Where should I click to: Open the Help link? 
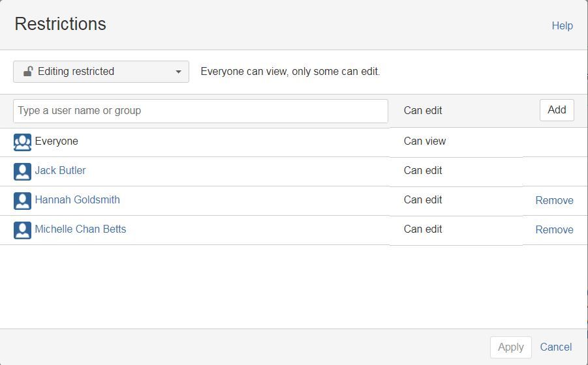(562, 26)
